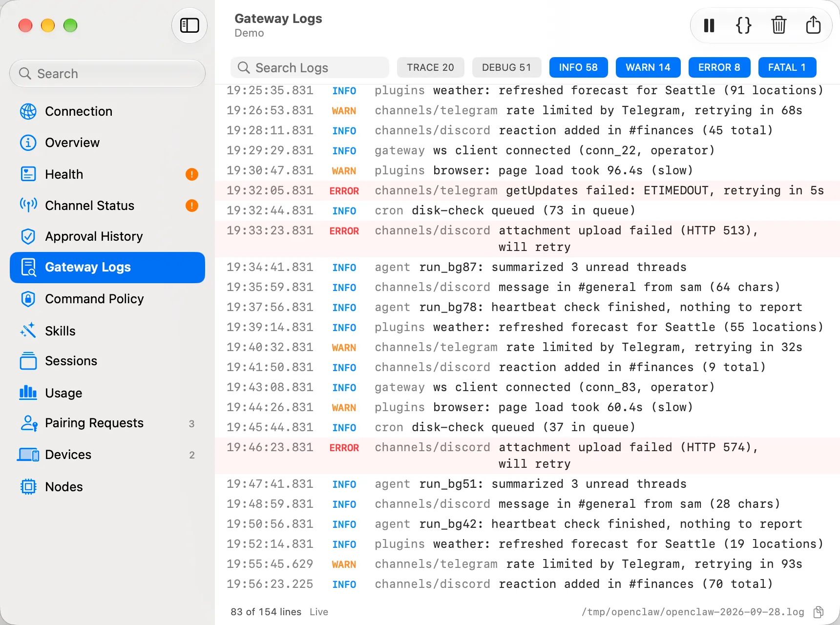Click the Connection globe icon
The image size is (840, 625).
(x=28, y=111)
